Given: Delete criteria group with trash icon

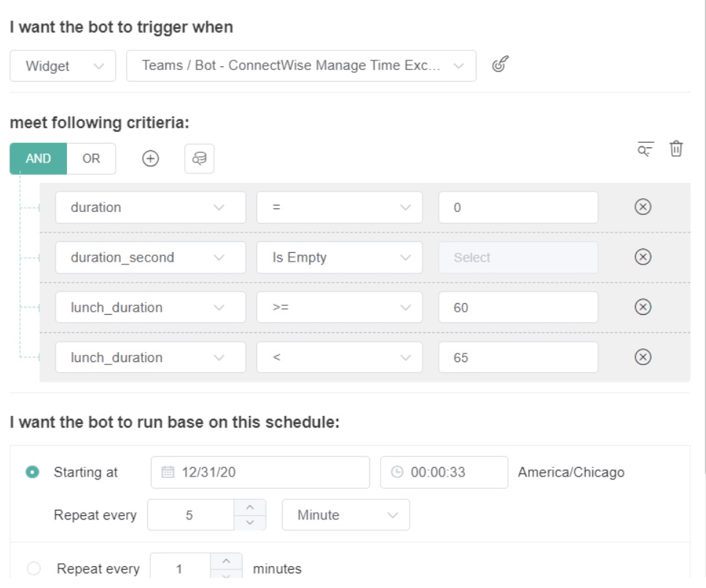Looking at the screenshot, I should point(676,149).
